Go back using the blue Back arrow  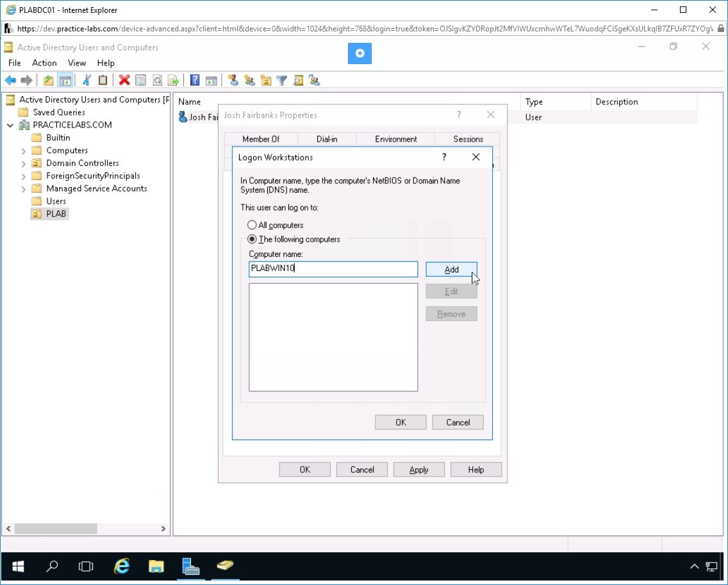(10, 80)
